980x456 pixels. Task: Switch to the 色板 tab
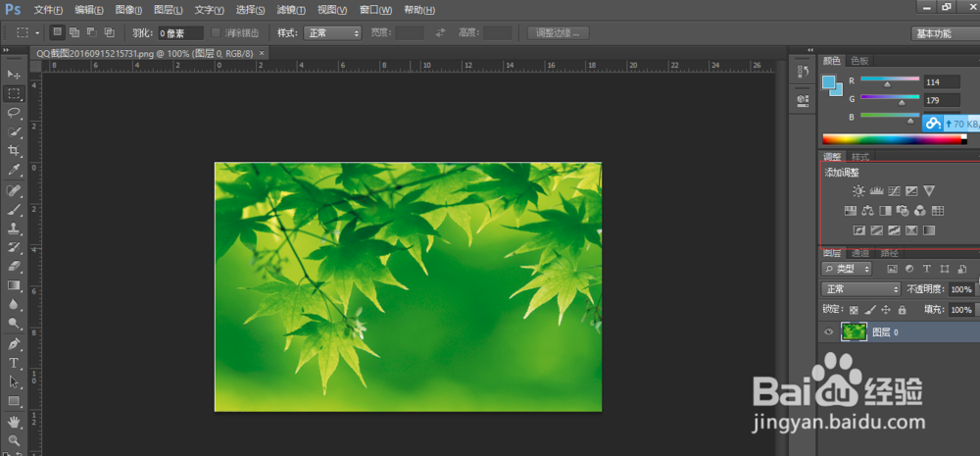point(860,61)
